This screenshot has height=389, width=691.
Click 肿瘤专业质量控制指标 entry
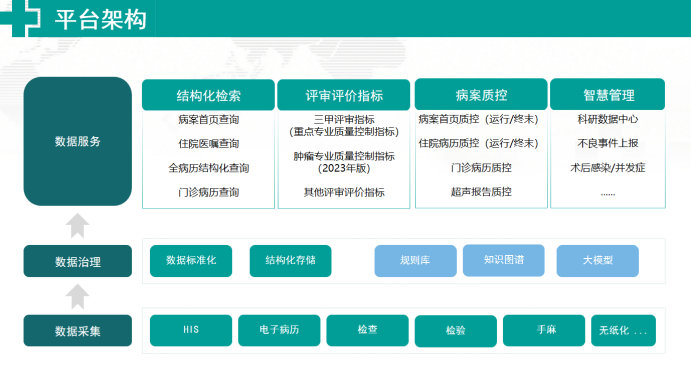pyautogui.click(x=344, y=156)
